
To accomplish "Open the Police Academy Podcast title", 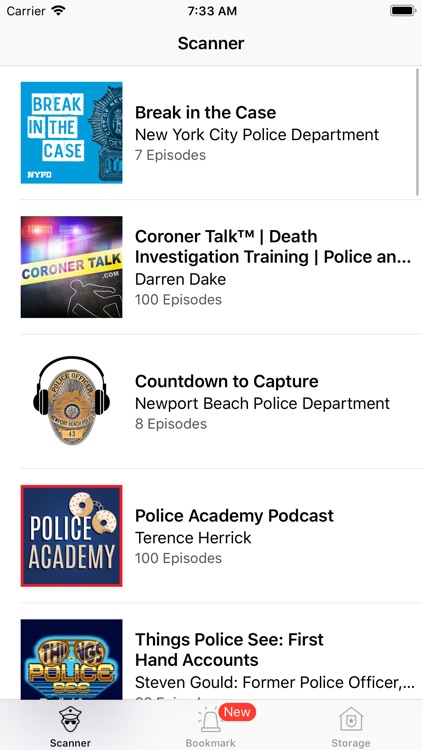I will [234, 516].
